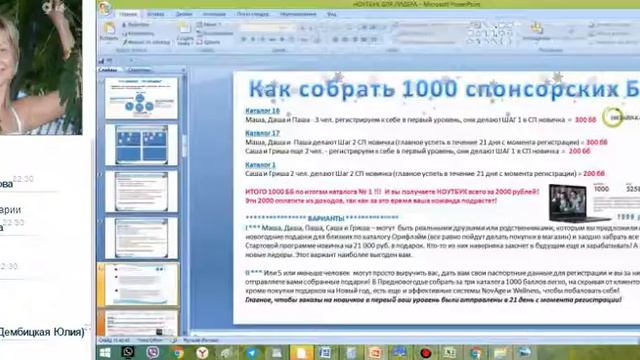Open the Макет layout dropdown
The height and width of the screenshot is (360, 640).
click(209, 25)
